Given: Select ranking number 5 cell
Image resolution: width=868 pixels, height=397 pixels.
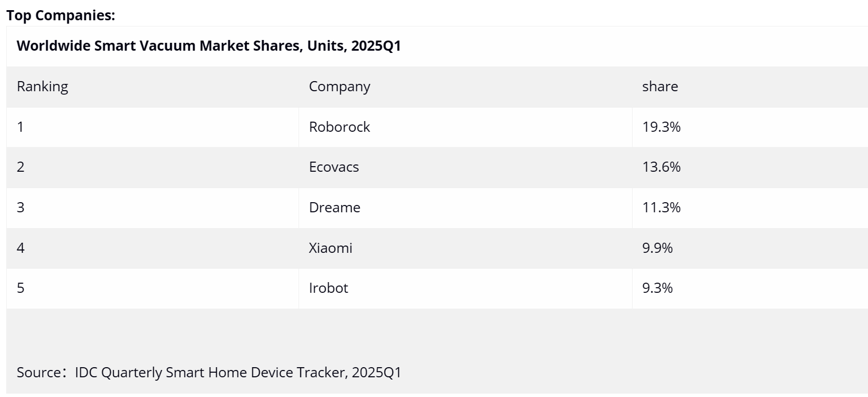Looking at the screenshot, I should click(21, 288).
